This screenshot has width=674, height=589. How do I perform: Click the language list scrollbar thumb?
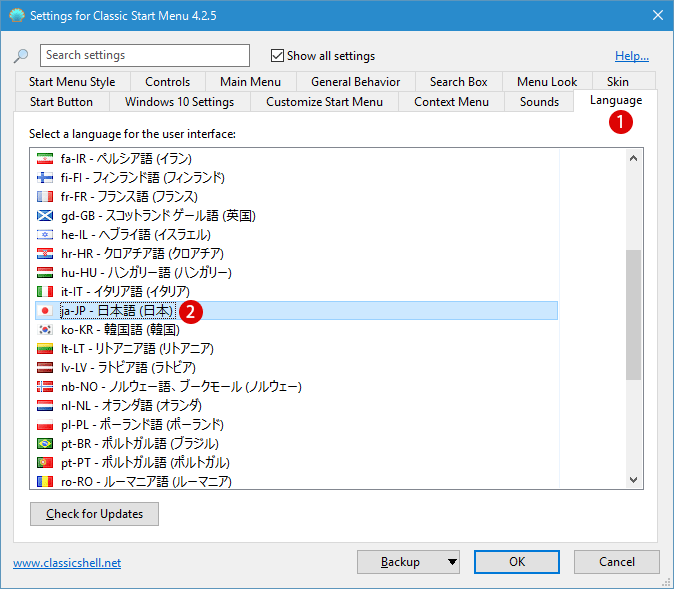click(633, 315)
